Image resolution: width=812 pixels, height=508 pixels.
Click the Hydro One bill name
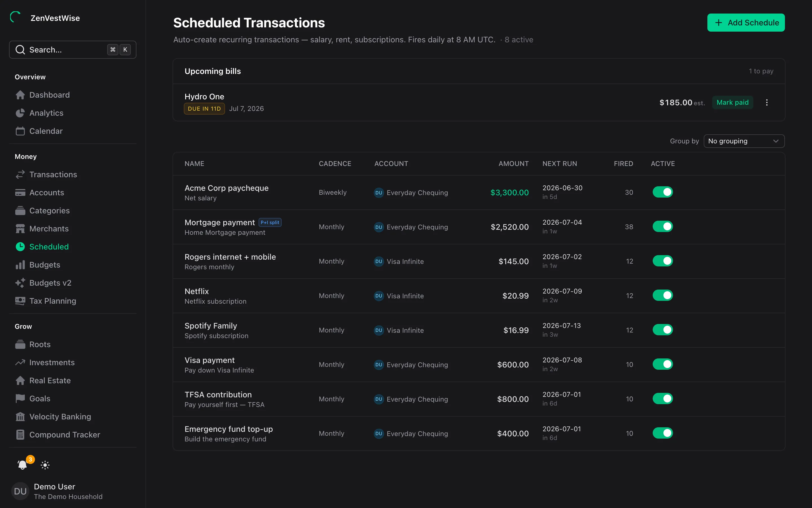[x=204, y=97]
